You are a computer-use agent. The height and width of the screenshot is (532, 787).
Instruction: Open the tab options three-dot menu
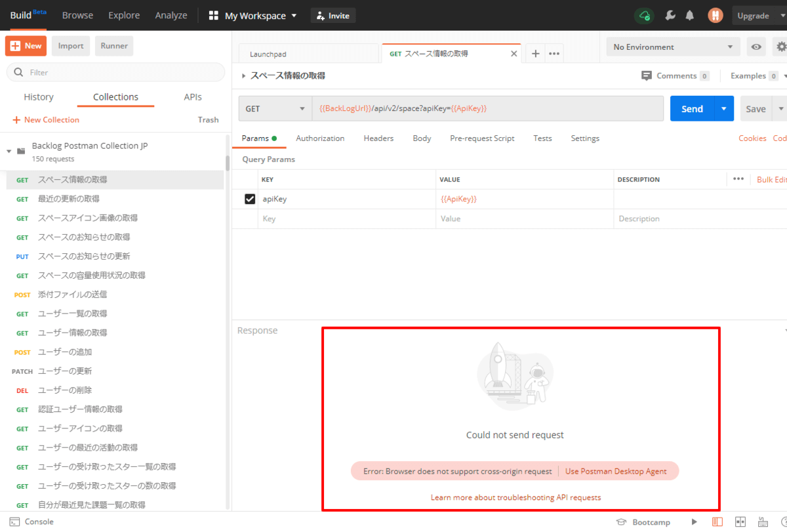pos(554,54)
